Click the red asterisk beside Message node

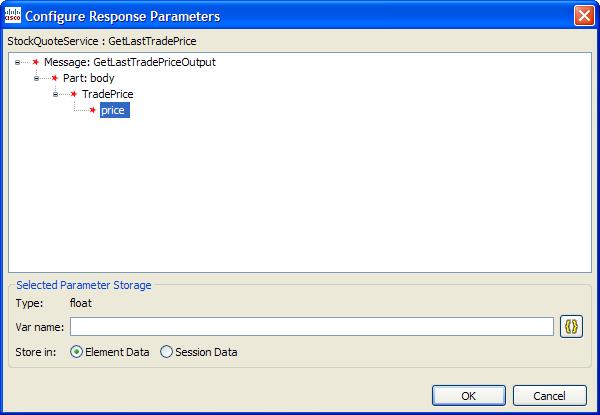pyautogui.click(x=36, y=62)
